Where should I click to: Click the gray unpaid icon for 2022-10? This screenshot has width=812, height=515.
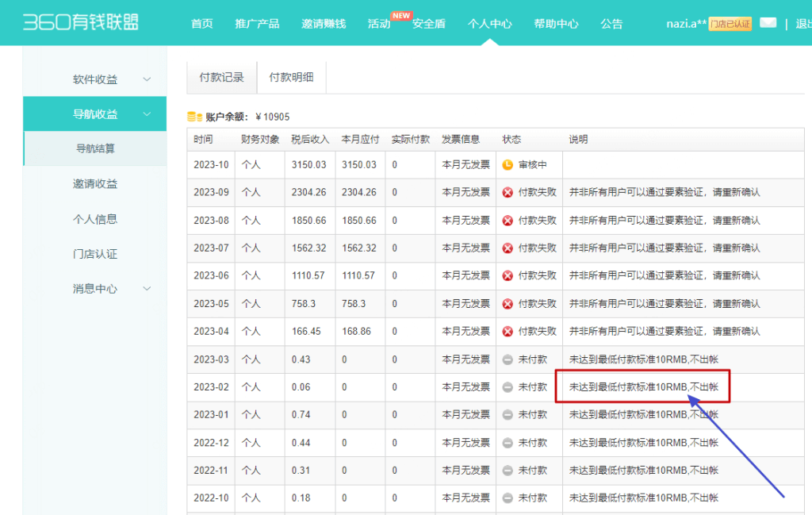[x=507, y=498]
